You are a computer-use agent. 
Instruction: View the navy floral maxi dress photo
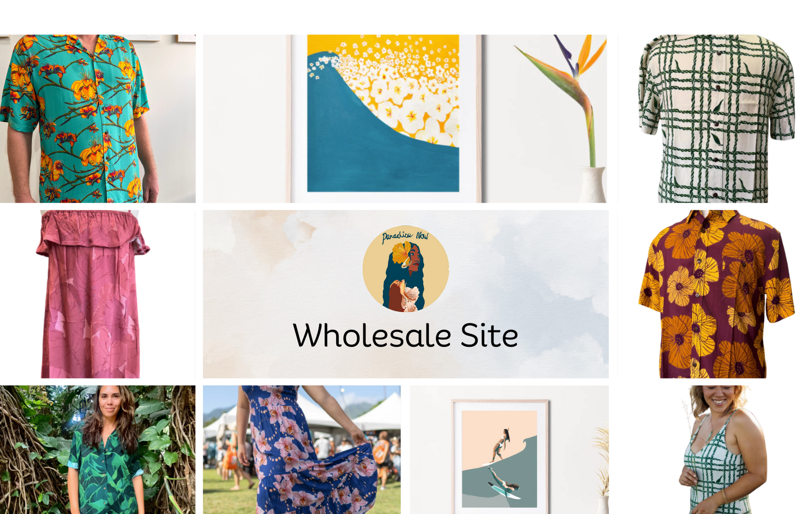click(302, 450)
